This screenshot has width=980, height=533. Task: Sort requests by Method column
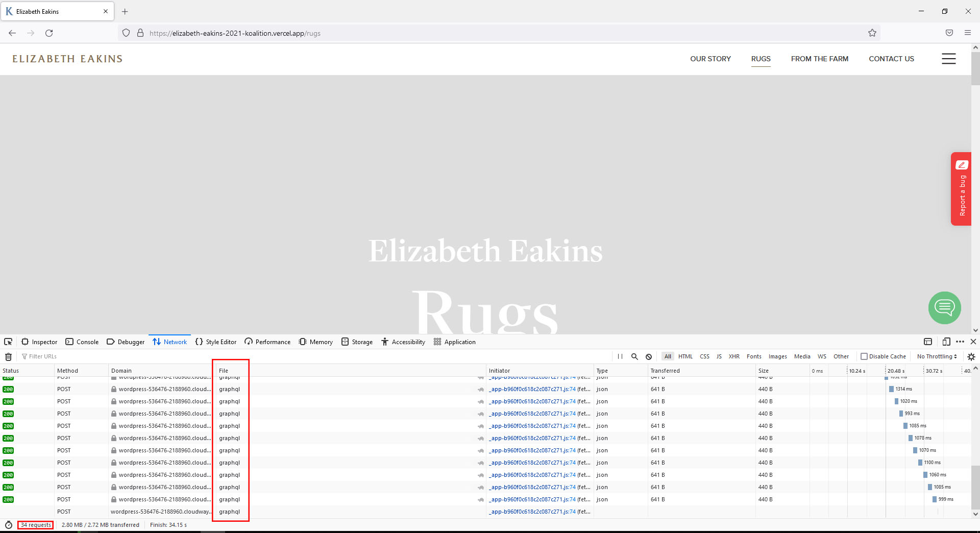81,371
